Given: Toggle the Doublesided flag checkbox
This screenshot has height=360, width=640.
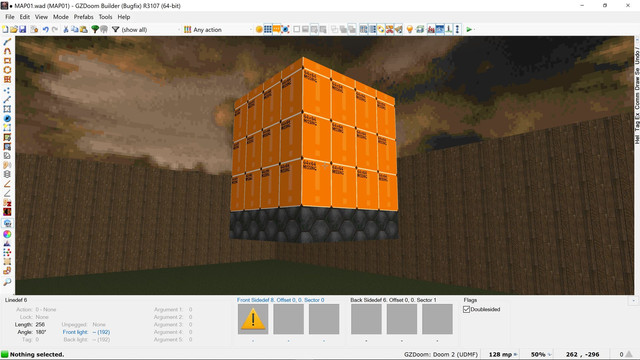Looking at the screenshot, I should pos(467,309).
